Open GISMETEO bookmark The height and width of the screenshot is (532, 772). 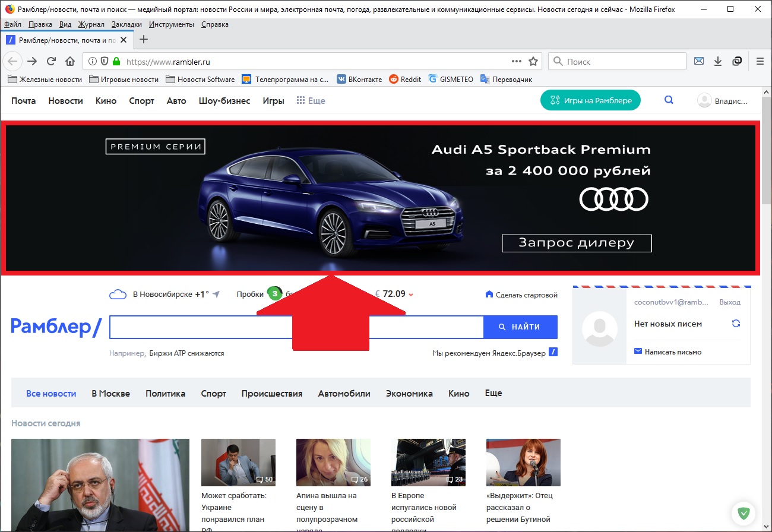[x=450, y=79]
